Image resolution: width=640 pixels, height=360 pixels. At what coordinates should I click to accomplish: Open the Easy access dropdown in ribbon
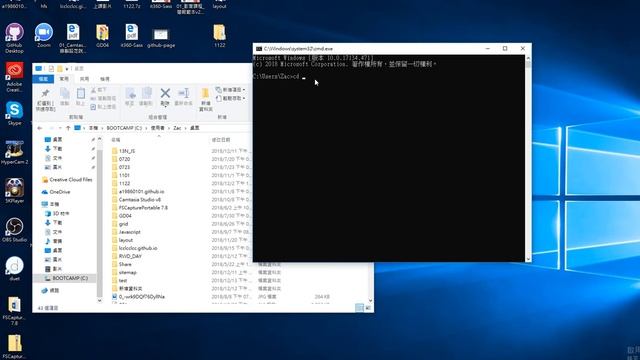click(231, 98)
